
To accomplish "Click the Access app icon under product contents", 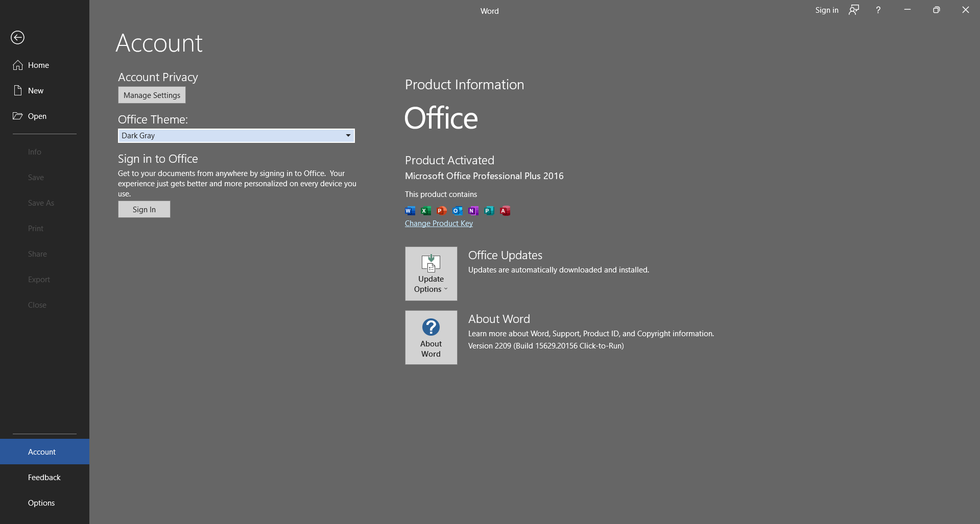I will (x=505, y=211).
